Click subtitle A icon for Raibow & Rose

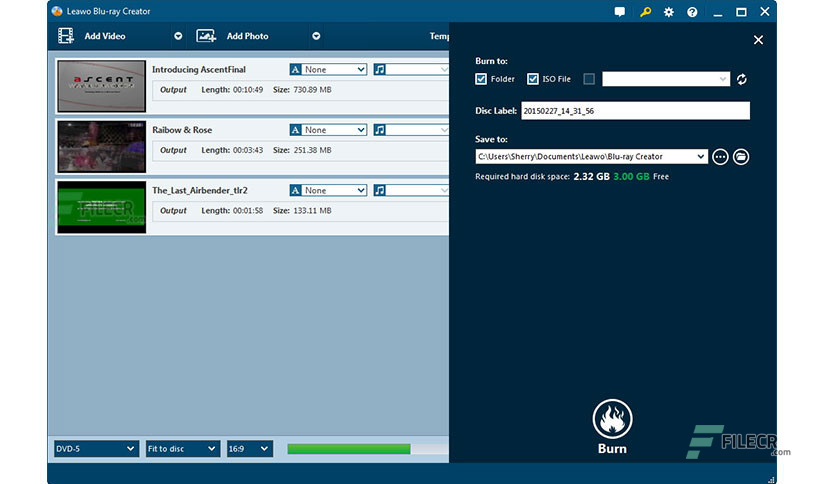click(x=295, y=130)
